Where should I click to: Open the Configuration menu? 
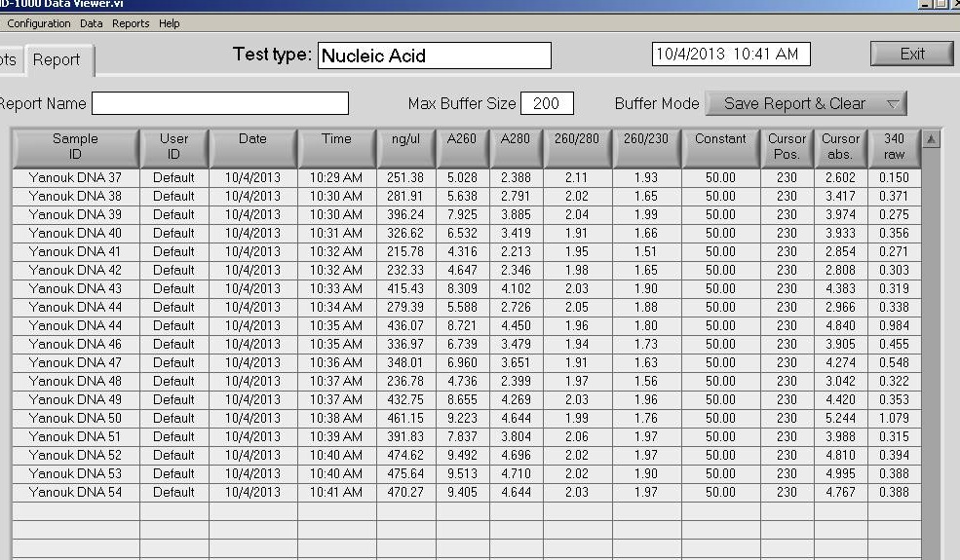[38, 23]
